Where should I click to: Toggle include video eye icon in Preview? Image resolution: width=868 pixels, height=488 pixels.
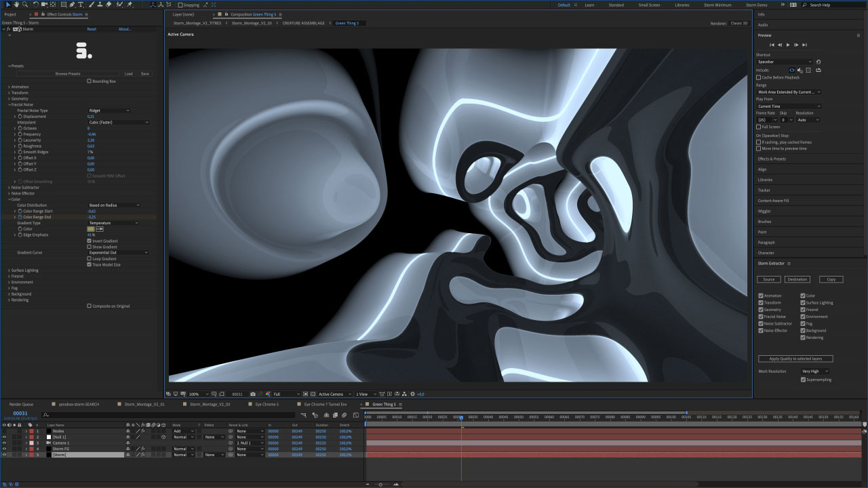coord(792,70)
